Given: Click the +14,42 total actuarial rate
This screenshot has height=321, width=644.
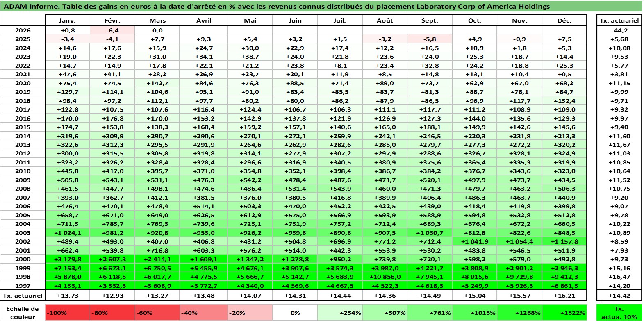Looking at the screenshot, I should 619,296.
